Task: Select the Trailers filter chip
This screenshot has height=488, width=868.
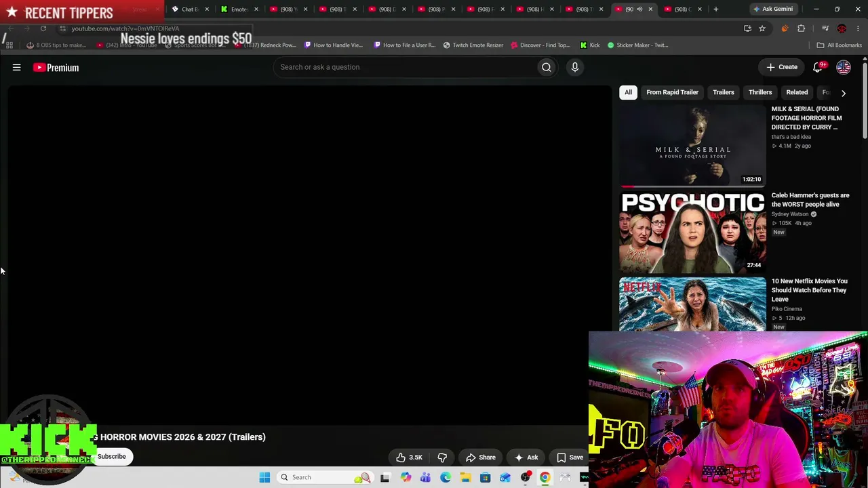Action: (723, 92)
